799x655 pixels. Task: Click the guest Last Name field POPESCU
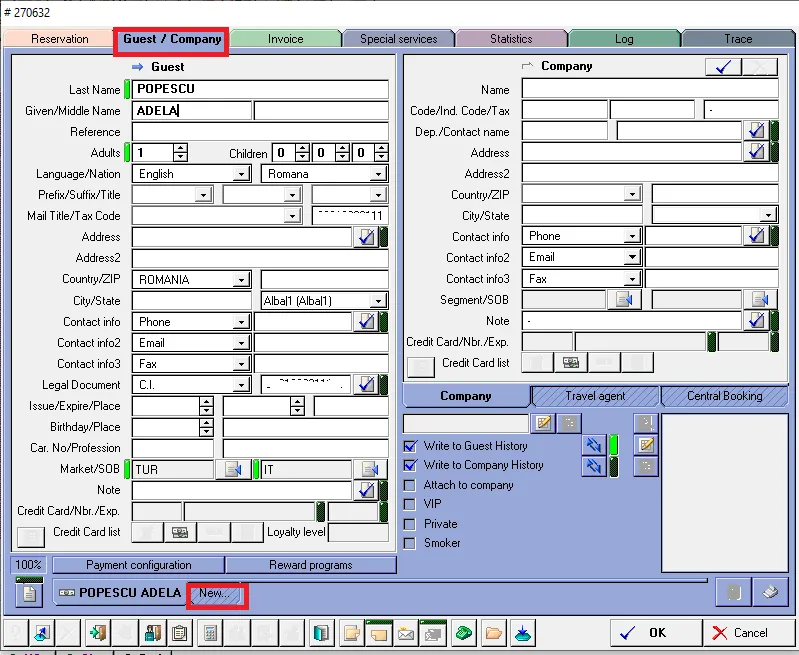260,89
